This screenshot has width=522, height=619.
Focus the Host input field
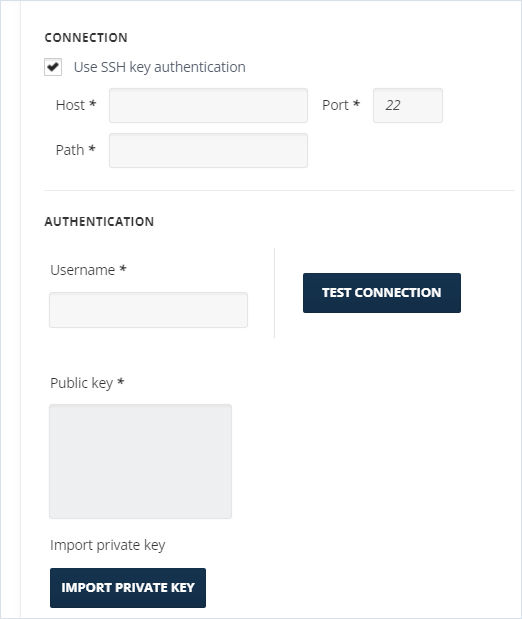tap(208, 105)
